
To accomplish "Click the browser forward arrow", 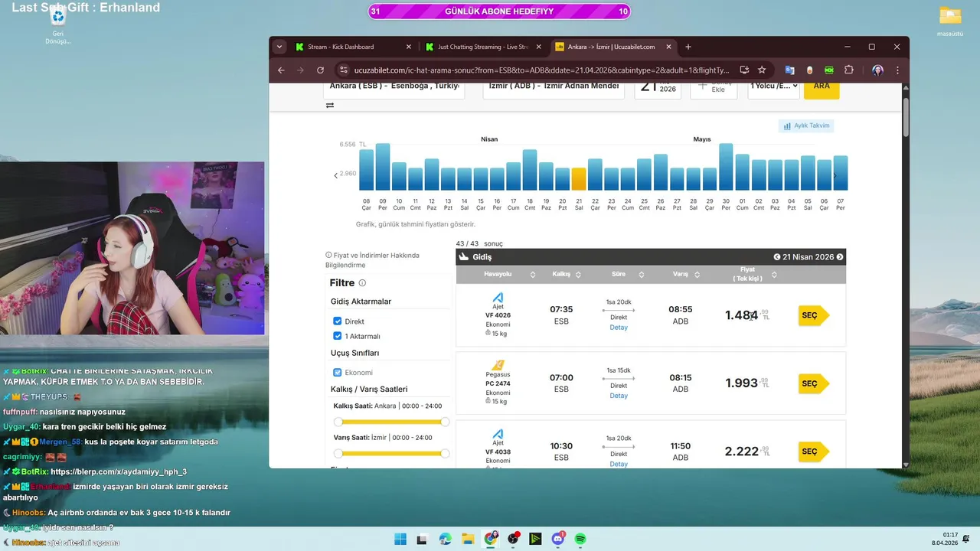I will coord(299,70).
